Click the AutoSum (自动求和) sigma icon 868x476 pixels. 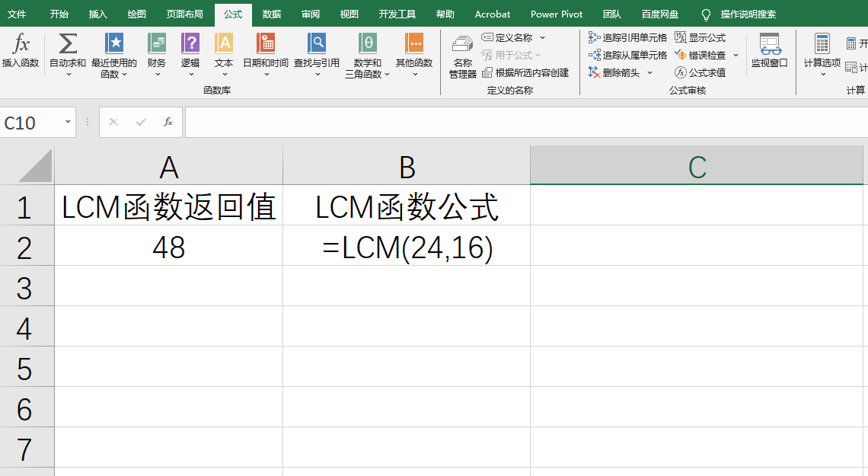click(x=68, y=43)
